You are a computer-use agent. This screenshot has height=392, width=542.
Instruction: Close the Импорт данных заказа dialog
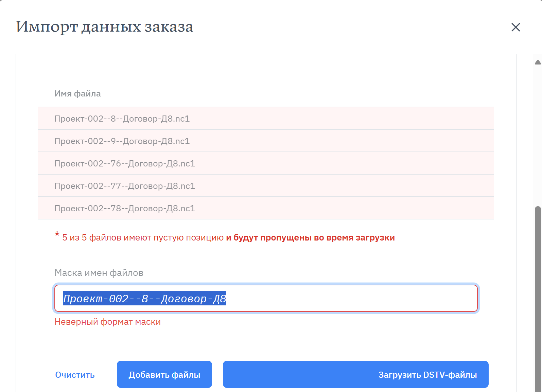coord(515,27)
